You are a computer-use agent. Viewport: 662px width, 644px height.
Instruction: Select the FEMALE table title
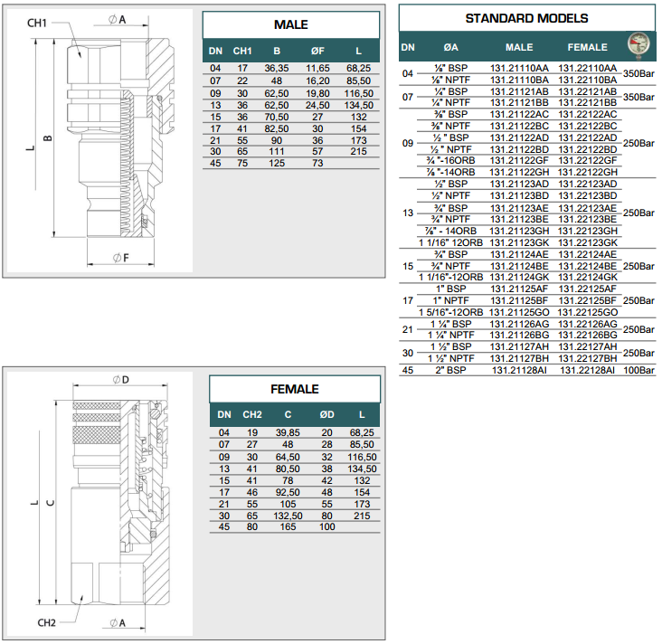[x=295, y=389]
